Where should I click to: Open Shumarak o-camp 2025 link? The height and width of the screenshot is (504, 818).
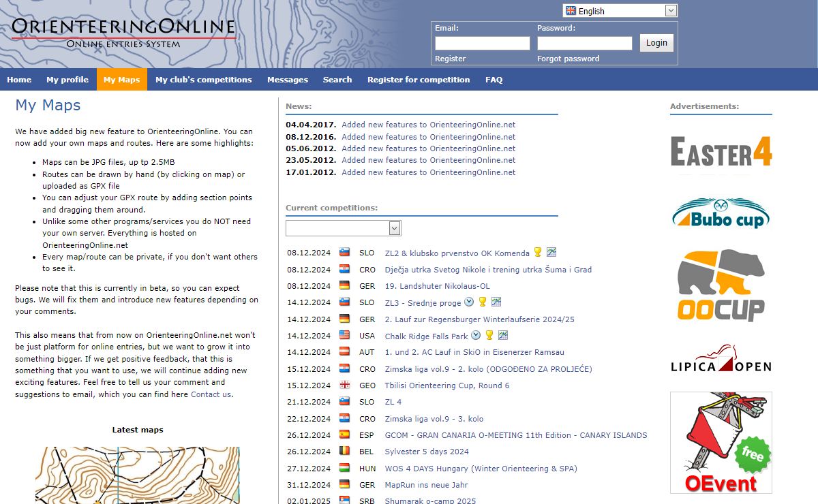[430, 501]
